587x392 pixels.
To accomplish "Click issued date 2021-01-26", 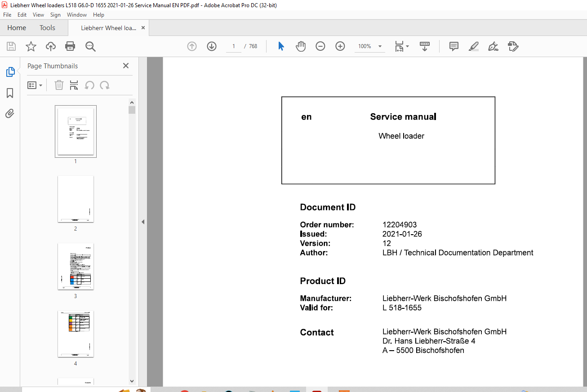I will click(402, 234).
